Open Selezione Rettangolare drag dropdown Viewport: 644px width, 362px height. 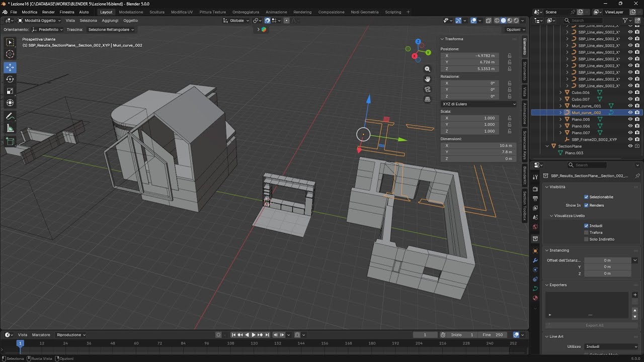[111, 30]
